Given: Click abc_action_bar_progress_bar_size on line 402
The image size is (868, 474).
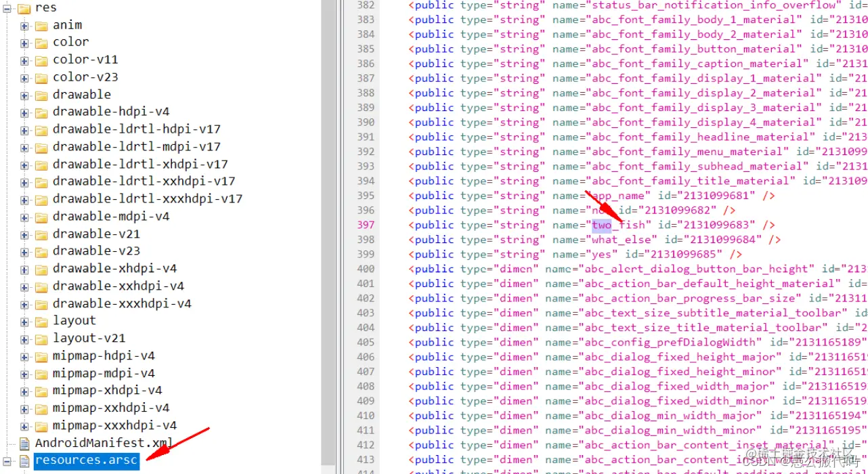Looking at the screenshot, I should (x=689, y=298).
